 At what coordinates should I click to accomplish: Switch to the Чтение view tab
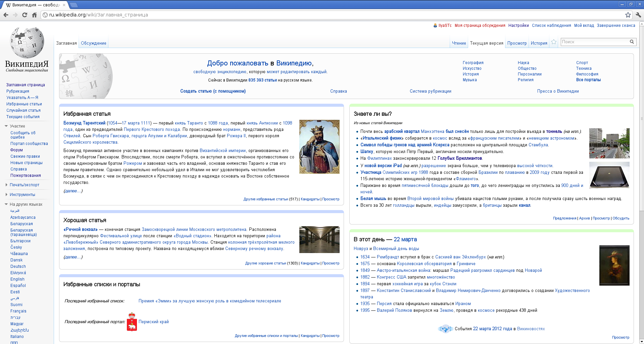459,43
